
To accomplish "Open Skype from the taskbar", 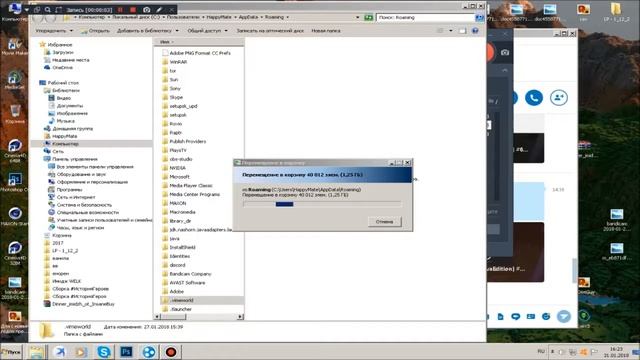I will point(104,352).
